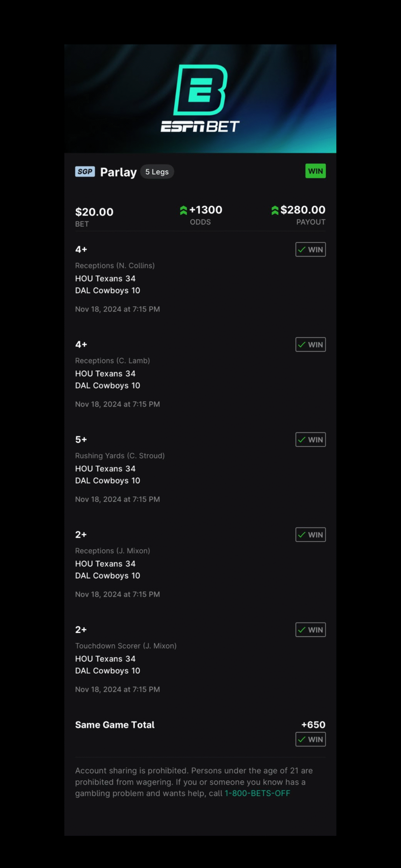401x868 pixels.
Task: Tap the 5 Legs pill
Action: (x=157, y=172)
